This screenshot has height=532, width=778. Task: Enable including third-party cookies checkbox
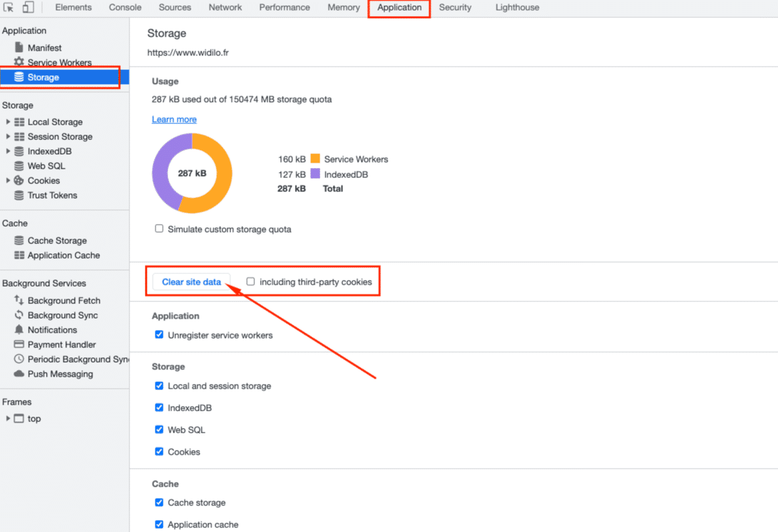(x=251, y=282)
